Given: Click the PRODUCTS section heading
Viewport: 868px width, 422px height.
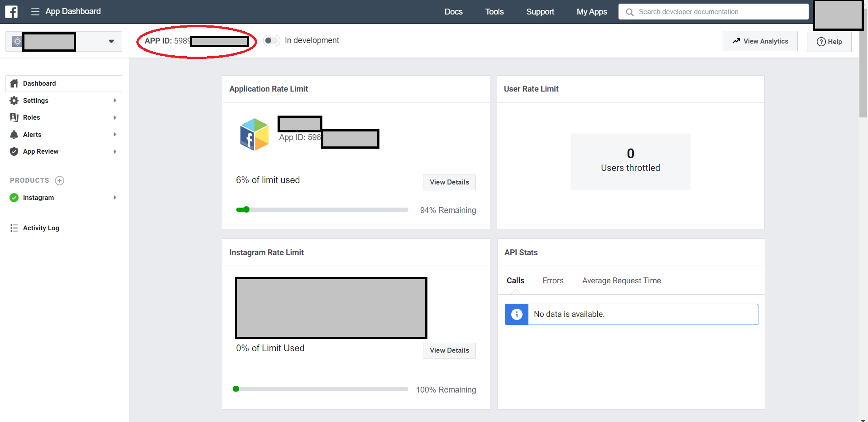Looking at the screenshot, I should pos(29,180).
